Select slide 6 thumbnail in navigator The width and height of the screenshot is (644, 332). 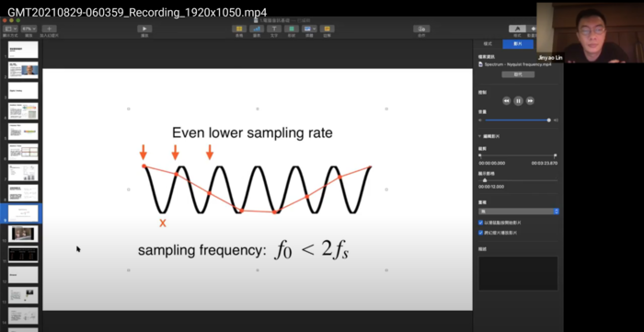point(23,153)
